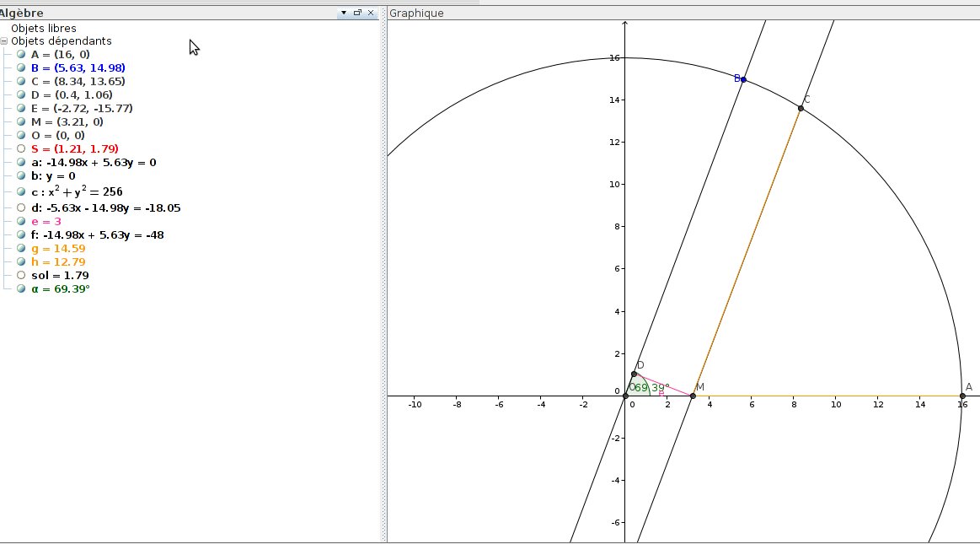Click the 69.39° angle label in graph
This screenshot has height=544, width=980.
[x=652, y=388]
